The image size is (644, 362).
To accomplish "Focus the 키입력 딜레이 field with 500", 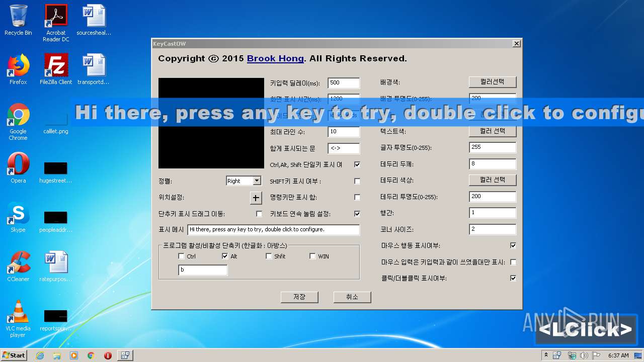I will point(344,83).
